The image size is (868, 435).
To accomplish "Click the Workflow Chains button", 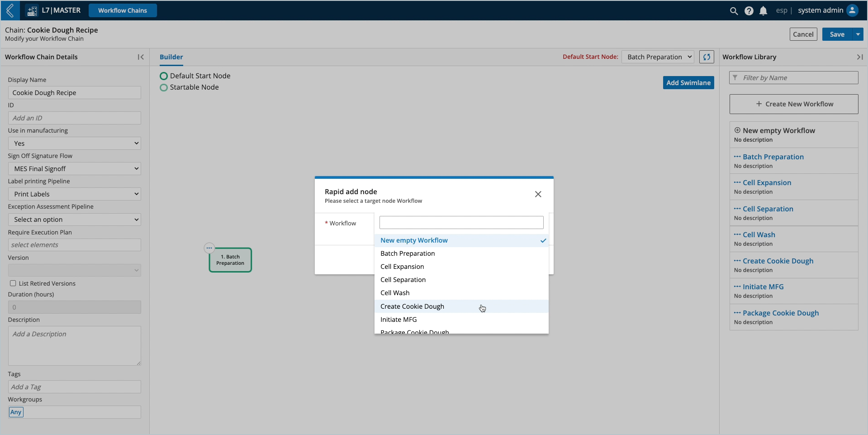I will click(x=123, y=10).
